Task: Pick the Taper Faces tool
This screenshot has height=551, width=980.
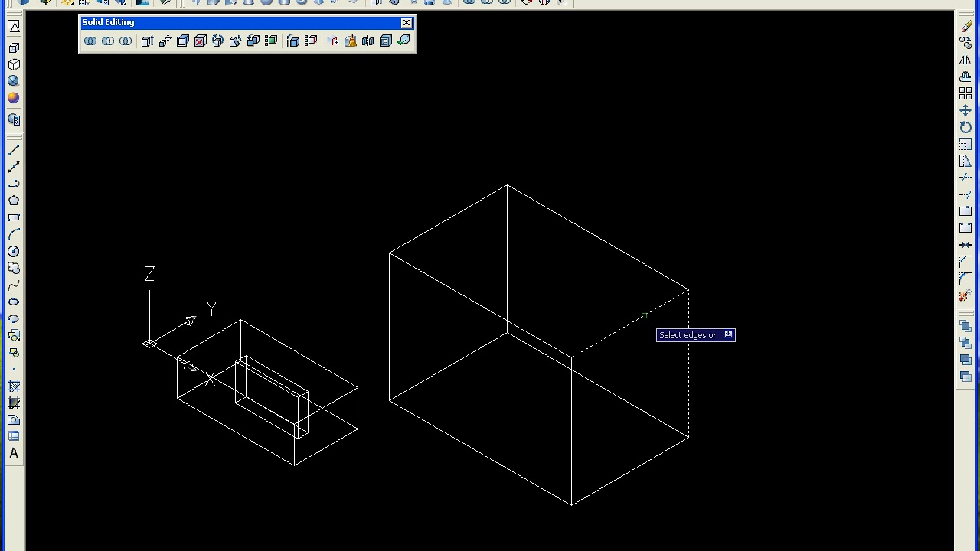Action: (x=236, y=41)
